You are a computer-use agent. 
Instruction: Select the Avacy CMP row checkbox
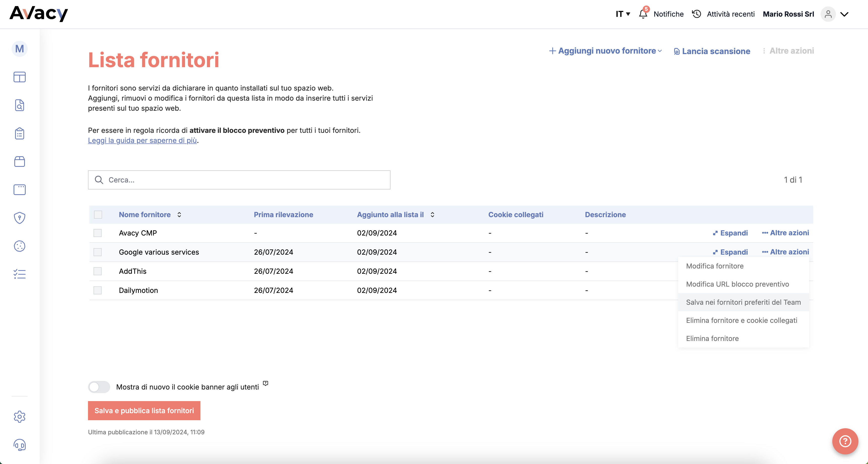[97, 233]
